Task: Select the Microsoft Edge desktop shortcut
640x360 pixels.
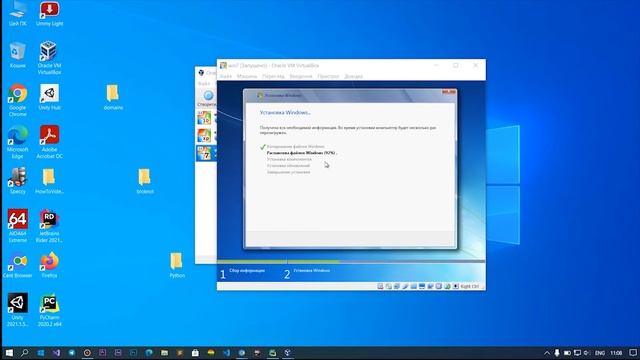Action: (18, 142)
